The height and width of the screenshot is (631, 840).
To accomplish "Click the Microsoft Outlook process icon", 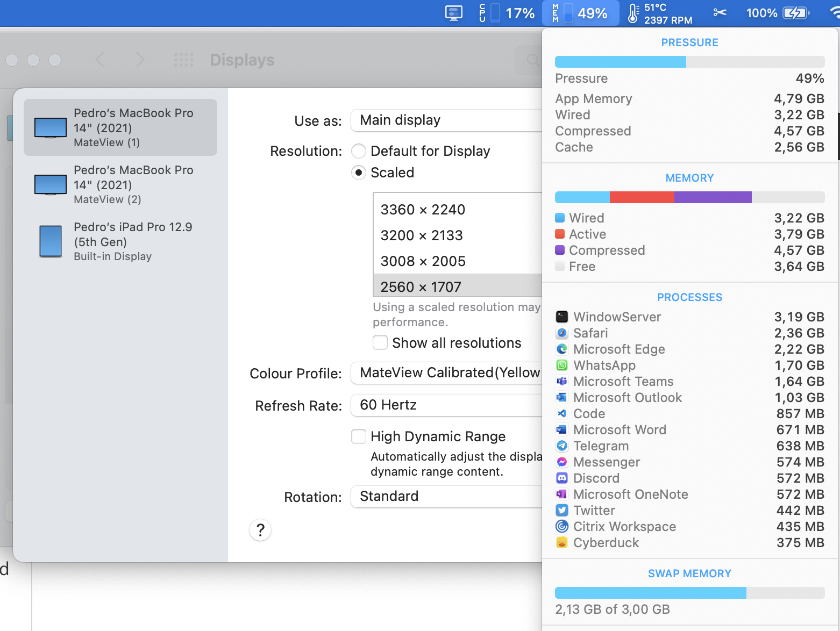I will [562, 397].
